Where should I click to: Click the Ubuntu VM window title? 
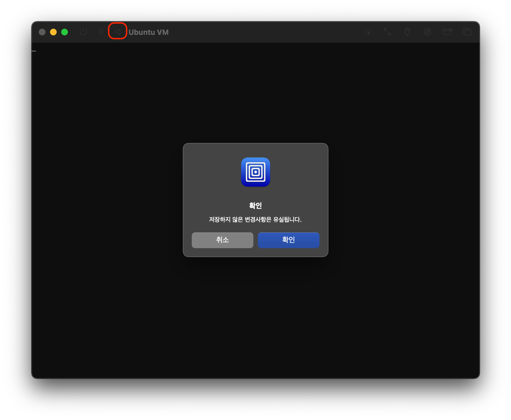tap(148, 32)
